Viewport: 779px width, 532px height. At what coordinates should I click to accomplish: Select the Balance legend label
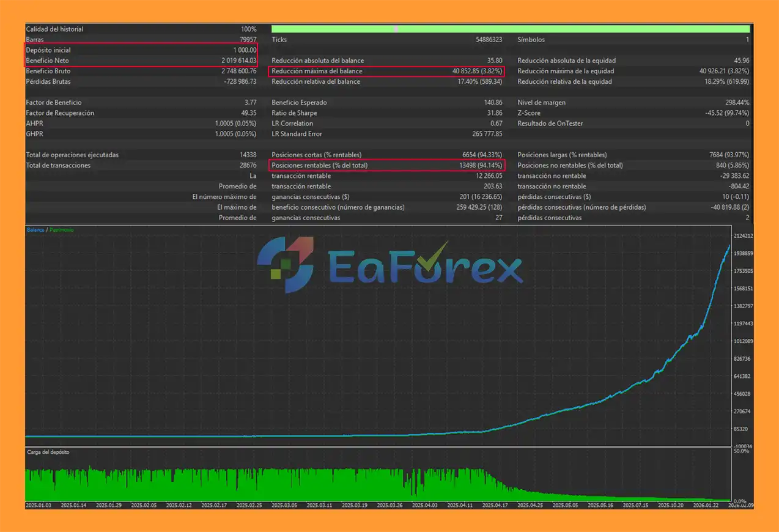(x=35, y=230)
